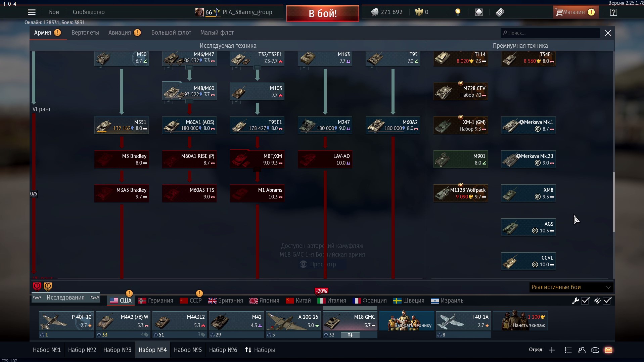Select the M3 Bradley locked card
Viewport: 644px width, 362px height.
pos(122,160)
